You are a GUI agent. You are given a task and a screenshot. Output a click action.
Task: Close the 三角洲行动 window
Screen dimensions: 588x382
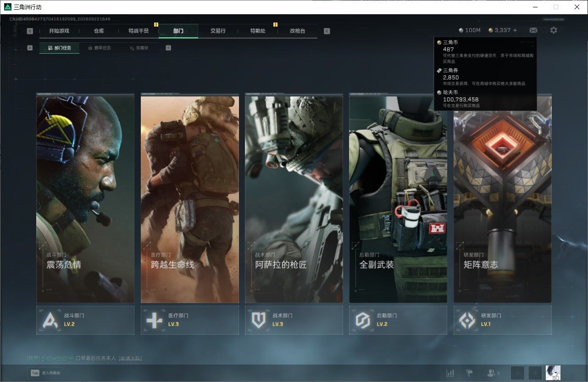tap(577, 7)
